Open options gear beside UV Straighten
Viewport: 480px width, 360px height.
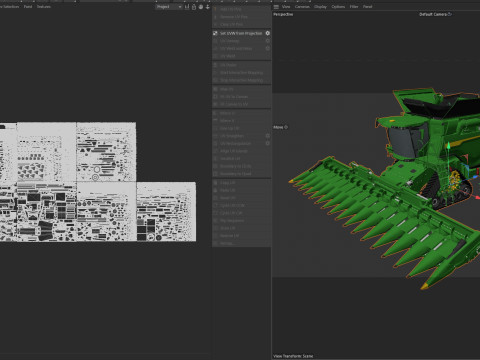268,136
